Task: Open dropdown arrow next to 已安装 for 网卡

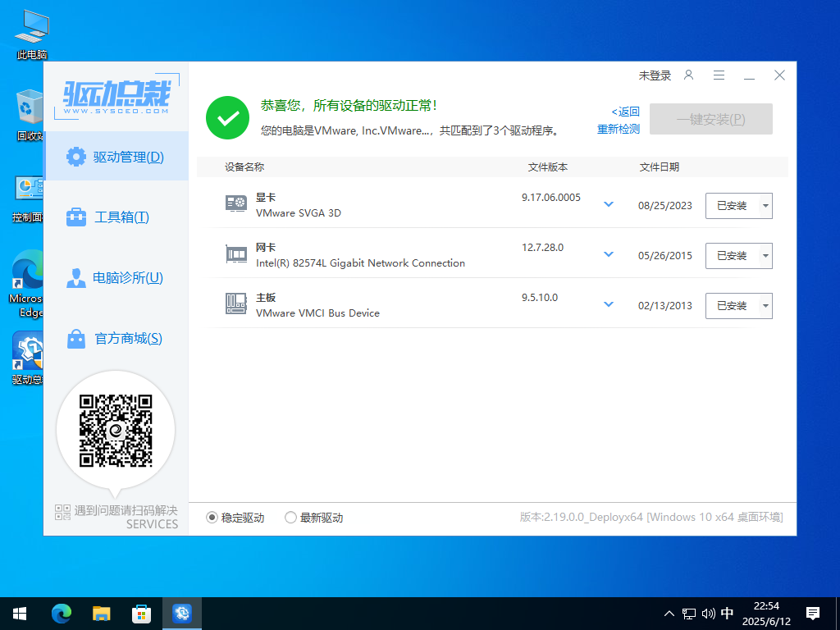Action: pyautogui.click(x=765, y=256)
